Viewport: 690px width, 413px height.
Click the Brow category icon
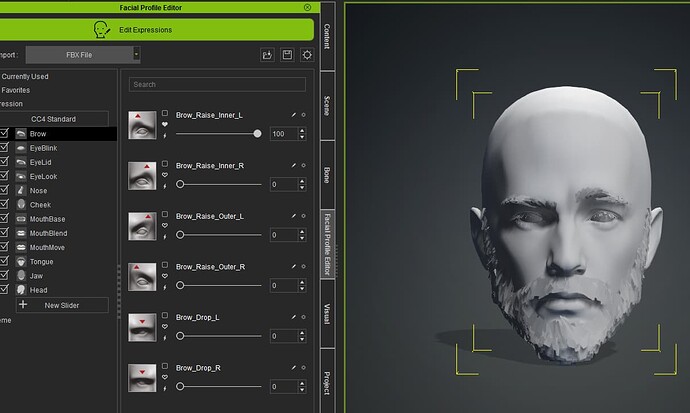click(x=21, y=134)
